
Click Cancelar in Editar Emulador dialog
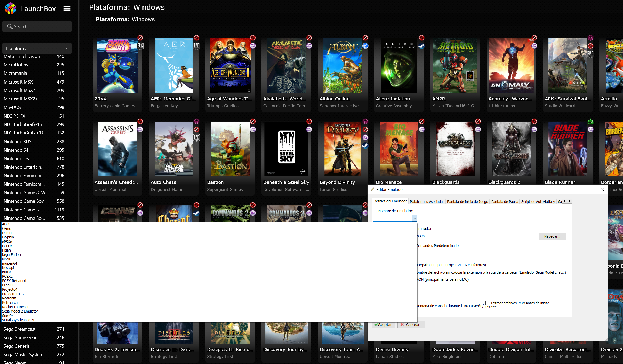(411, 325)
